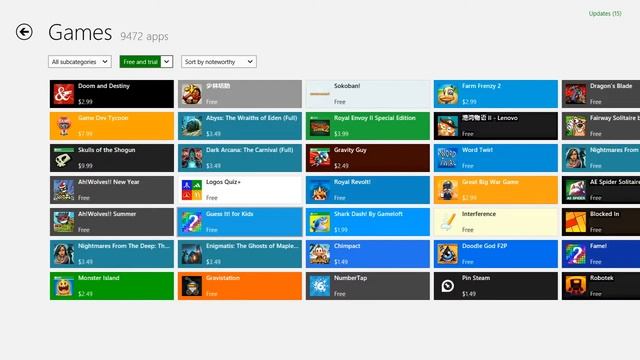Click the Chimpact monkey icon
This screenshot has width=640, height=360.
click(x=320, y=254)
